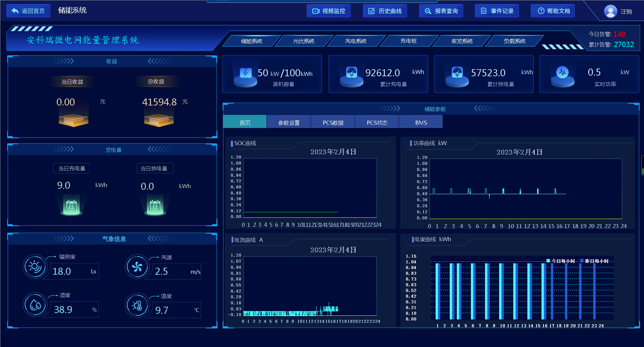644x347 pixels.
Task: Click the user avatar icon
Action: coord(610,11)
